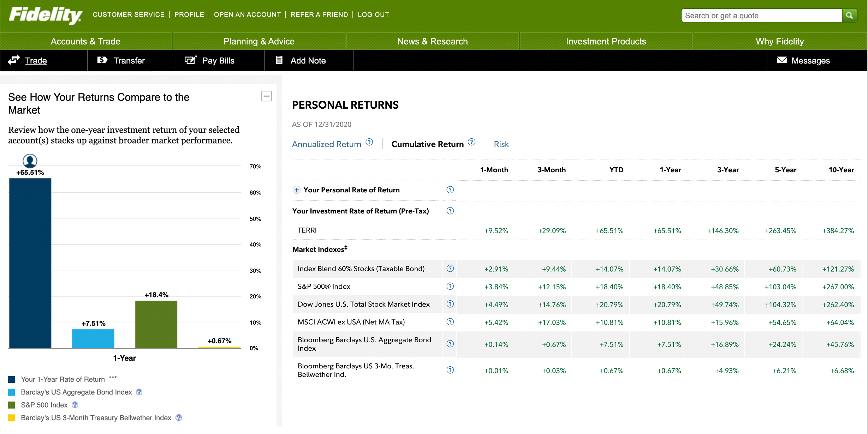
Task: Click the Customer Service link
Action: click(129, 14)
